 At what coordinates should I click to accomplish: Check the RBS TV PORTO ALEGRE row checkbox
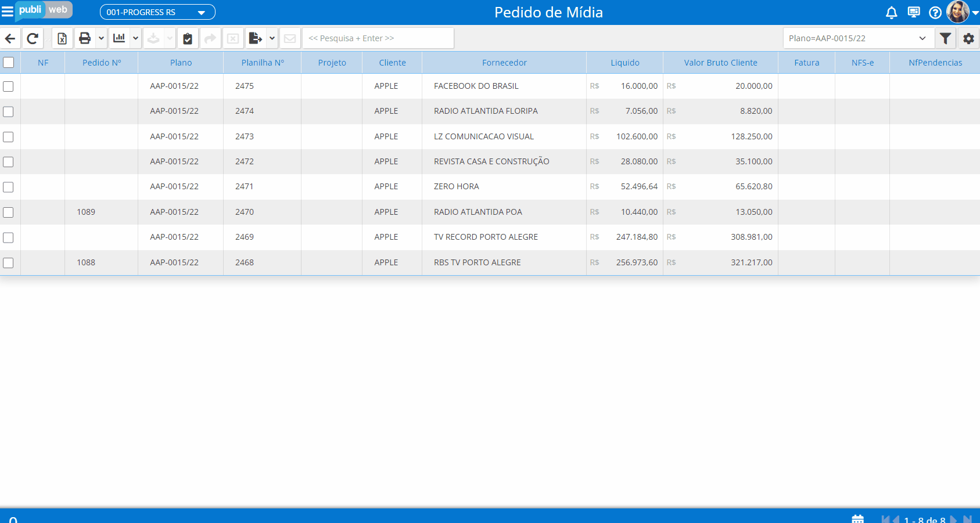(x=8, y=263)
